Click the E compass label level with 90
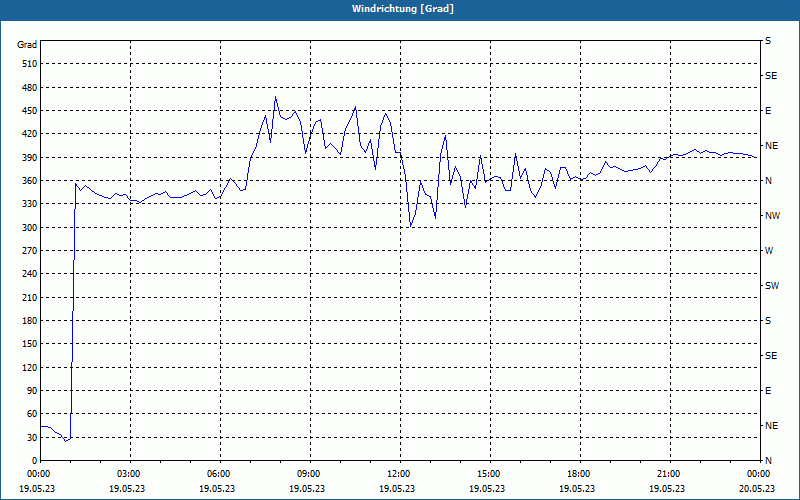Screen dimensions: 800x500 click(x=768, y=391)
